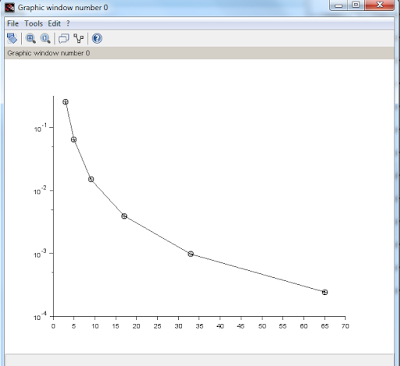The height and width of the screenshot is (366, 400).
Task: Select the zoom area magnifier tool
Action: [x=31, y=39]
